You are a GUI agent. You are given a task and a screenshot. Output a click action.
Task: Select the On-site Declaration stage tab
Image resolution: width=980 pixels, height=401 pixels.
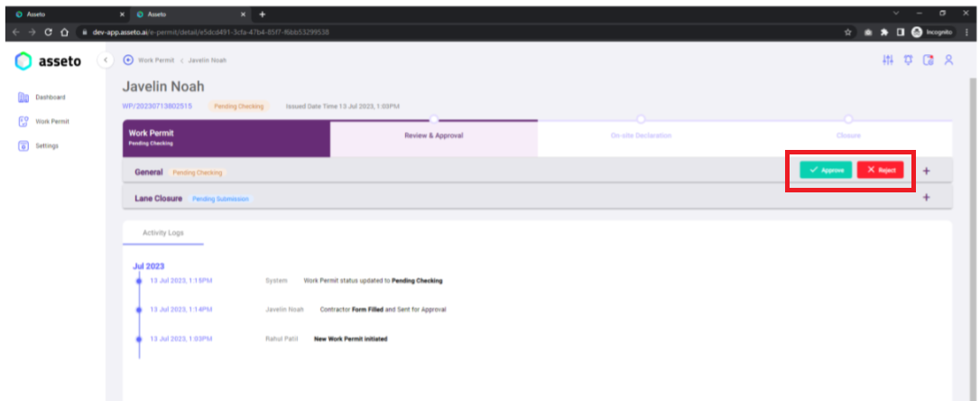(642, 138)
